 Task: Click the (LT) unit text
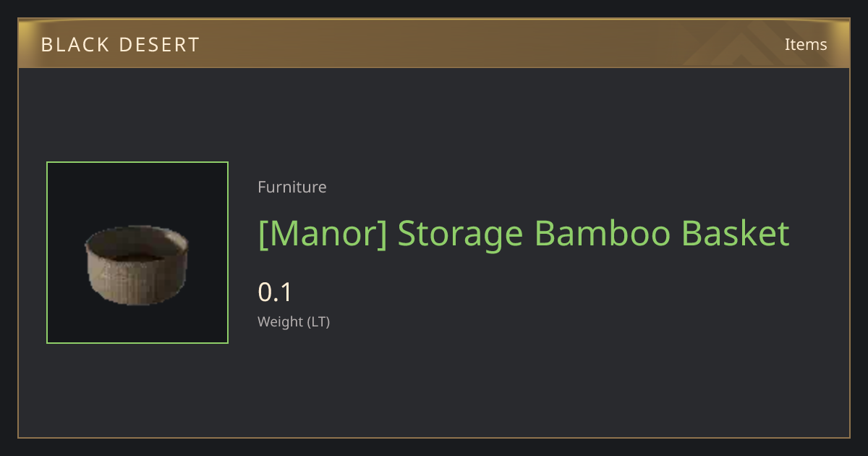pyautogui.click(x=319, y=321)
